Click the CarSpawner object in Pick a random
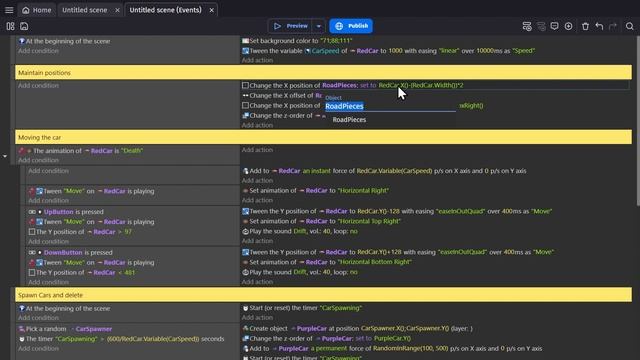This screenshot has width=640, height=360. (x=93, y=329)
